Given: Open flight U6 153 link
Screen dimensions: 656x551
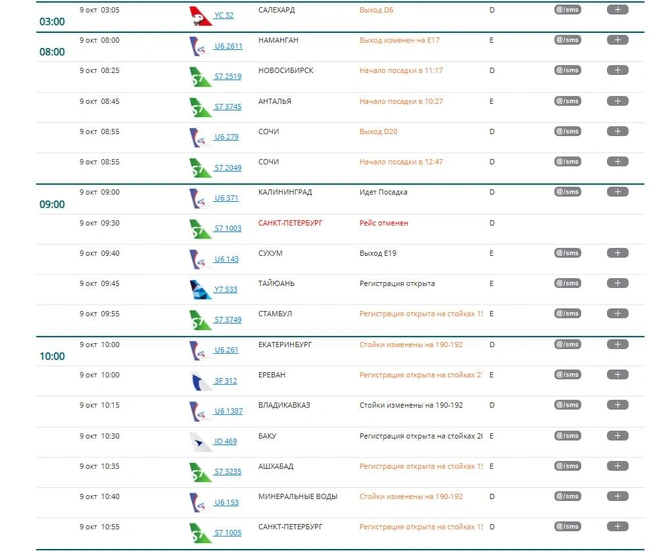Looking at the screenshot, I should click(226, 502).
